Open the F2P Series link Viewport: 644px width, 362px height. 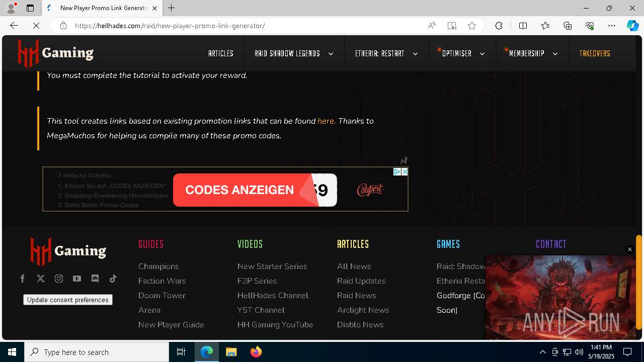(x=257, y=281)
